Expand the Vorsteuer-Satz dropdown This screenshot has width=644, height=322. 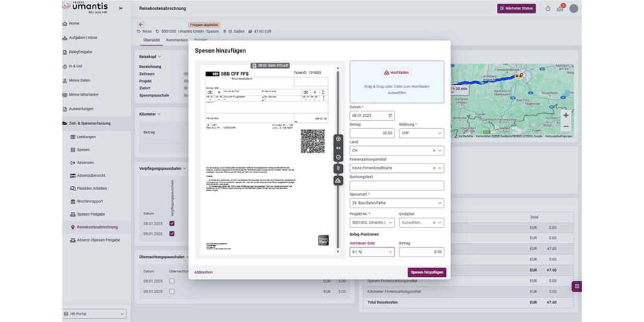[390, 252]
